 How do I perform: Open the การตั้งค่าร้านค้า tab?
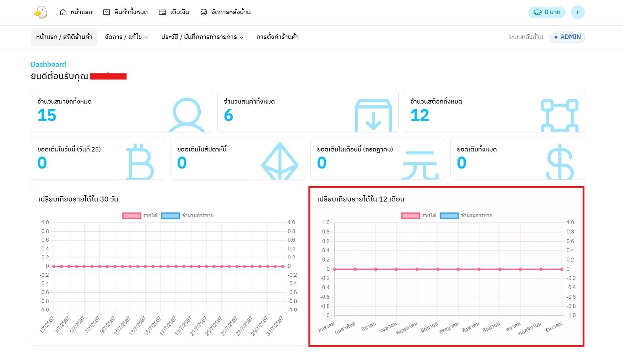click(277, 37)
